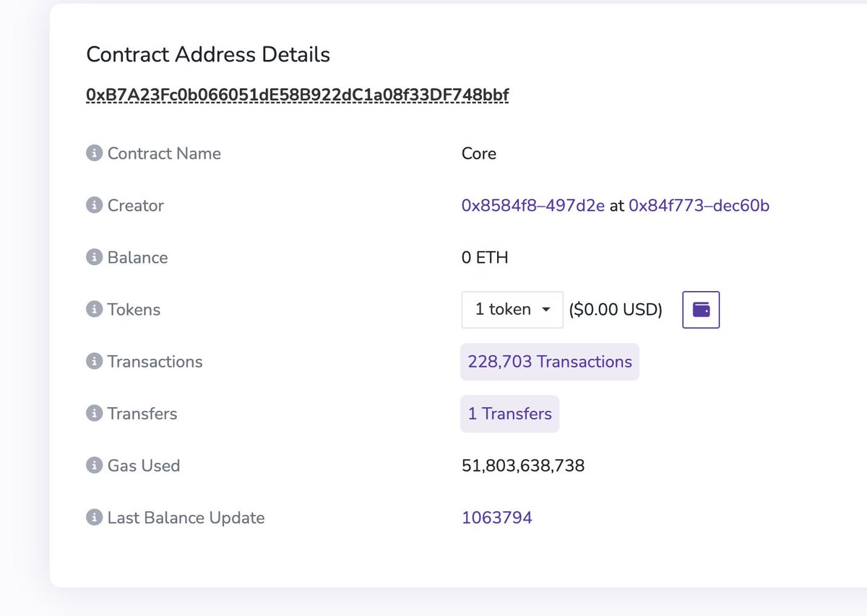View the 1 Transfers list
The width and height of the screenshot is (867, 616).
(x=509, y=414)
